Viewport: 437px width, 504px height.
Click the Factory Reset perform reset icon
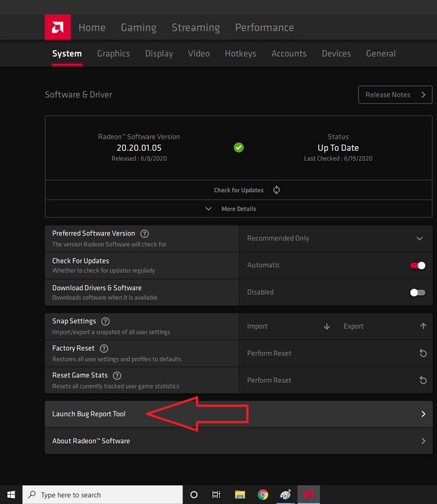[x=423, y=353]
